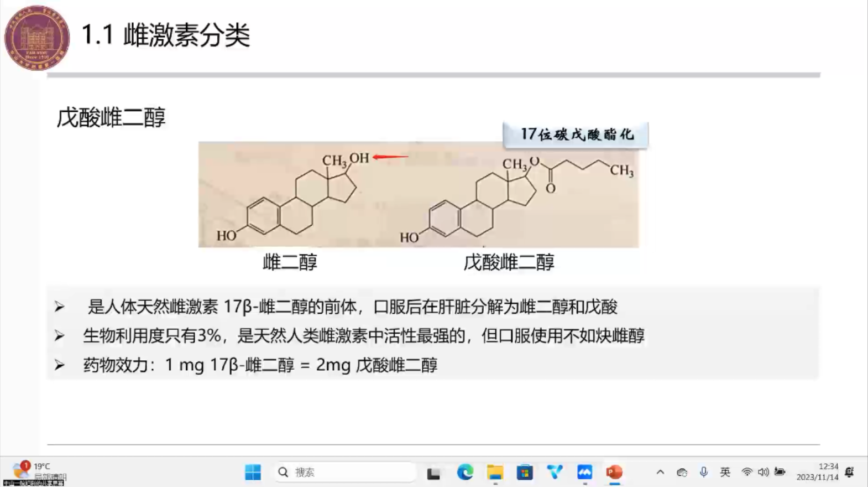Check the battery status icon
Viewport: 868px width, 487px height.
click(x=780, y=472)
